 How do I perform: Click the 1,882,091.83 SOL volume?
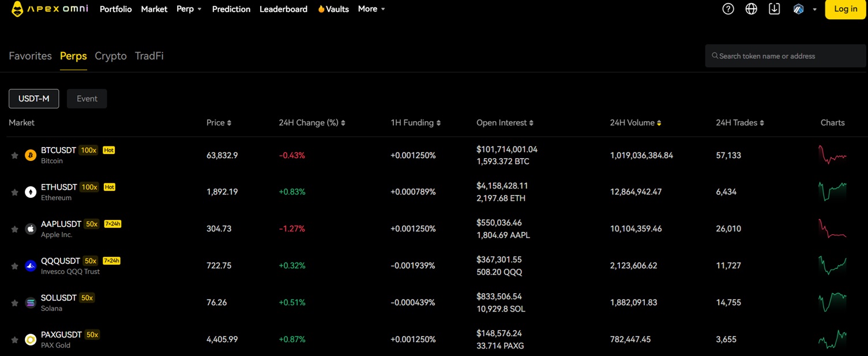point(633,303)
